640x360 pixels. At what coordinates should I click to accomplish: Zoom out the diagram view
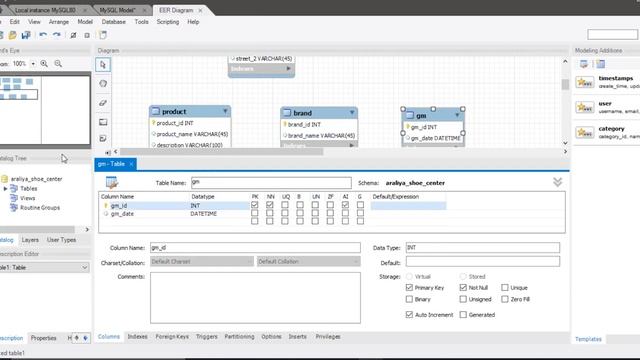tap(58, 64)
